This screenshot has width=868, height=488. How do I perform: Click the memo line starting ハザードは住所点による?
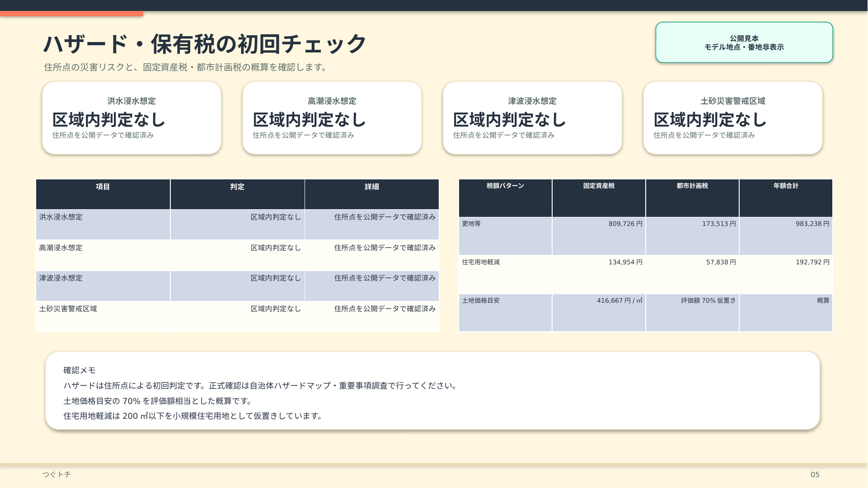261,386
